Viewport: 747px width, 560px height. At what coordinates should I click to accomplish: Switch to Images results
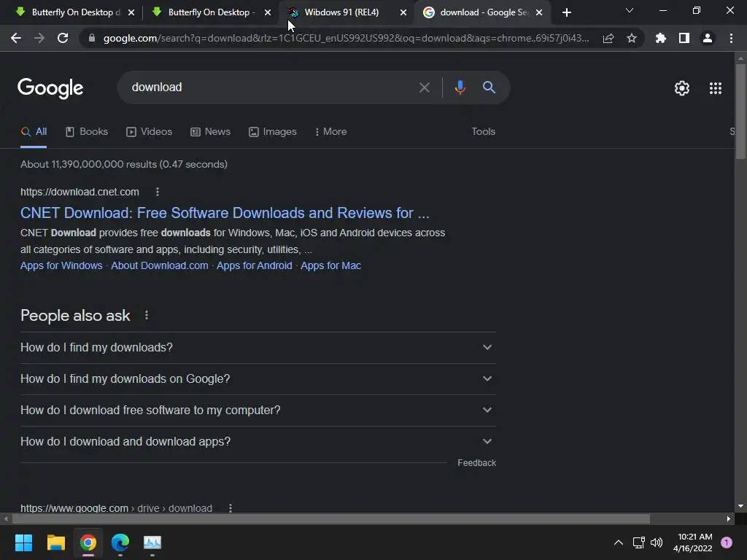click(x=273, y=132)
